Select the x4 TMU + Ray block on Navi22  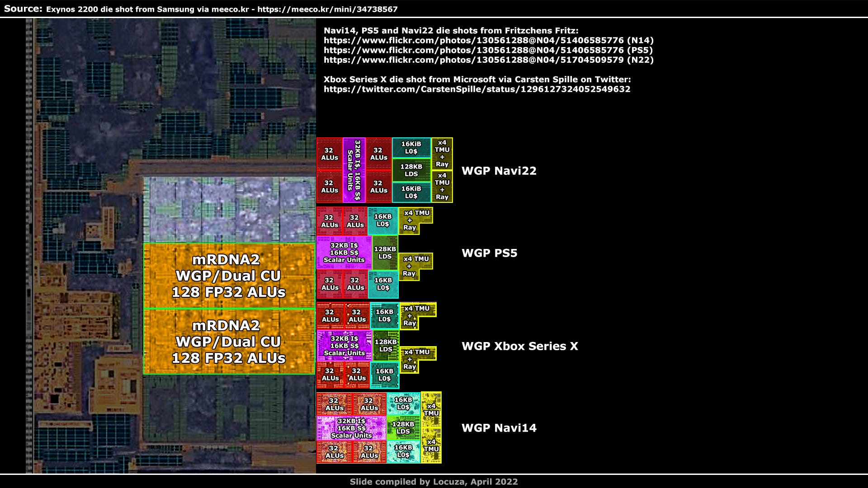442,153
